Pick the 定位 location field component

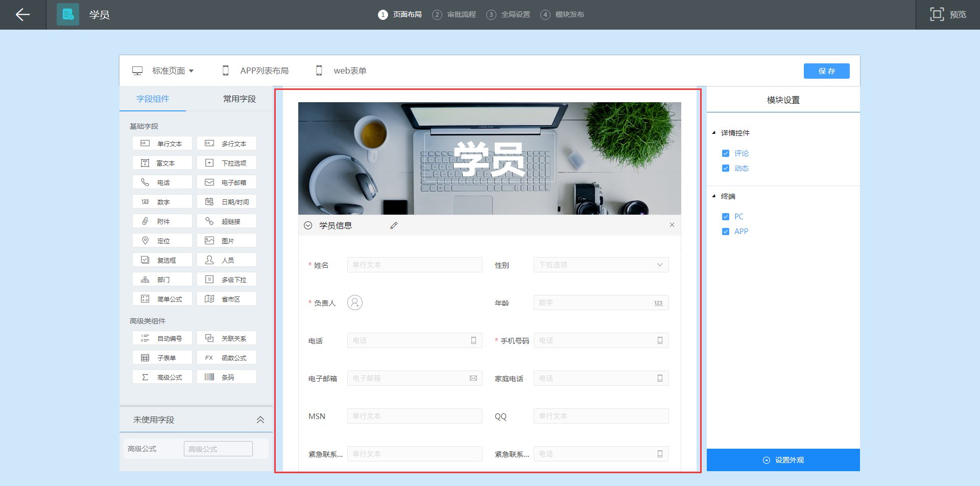(x=162, y=241)
